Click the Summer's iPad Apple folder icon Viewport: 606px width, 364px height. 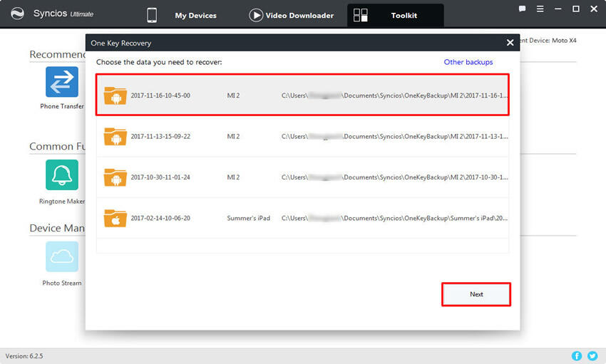point(115,218)
